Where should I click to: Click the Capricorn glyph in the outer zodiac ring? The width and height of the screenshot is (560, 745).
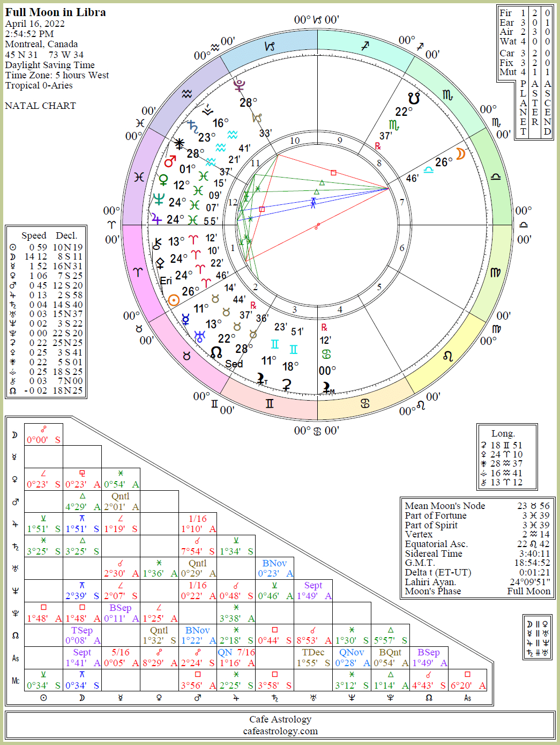click(x=270, y=47)
